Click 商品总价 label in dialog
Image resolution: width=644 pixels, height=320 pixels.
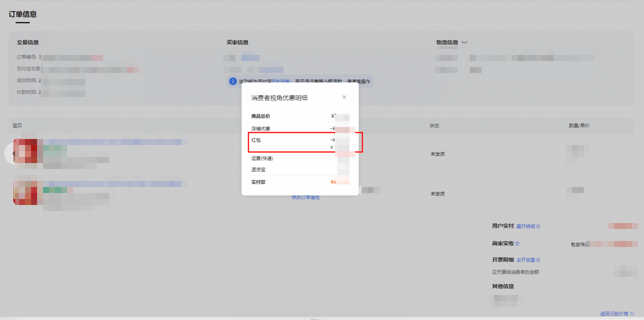coord(260,116)
